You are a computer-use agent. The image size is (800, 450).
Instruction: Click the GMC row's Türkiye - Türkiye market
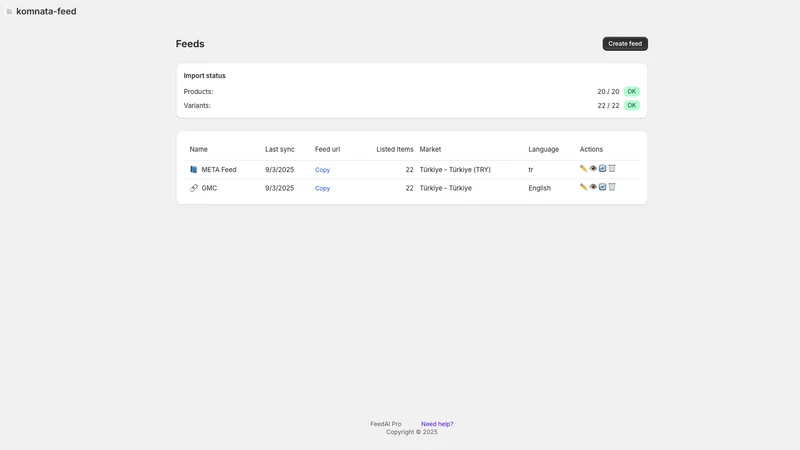(x=445, y=188)
